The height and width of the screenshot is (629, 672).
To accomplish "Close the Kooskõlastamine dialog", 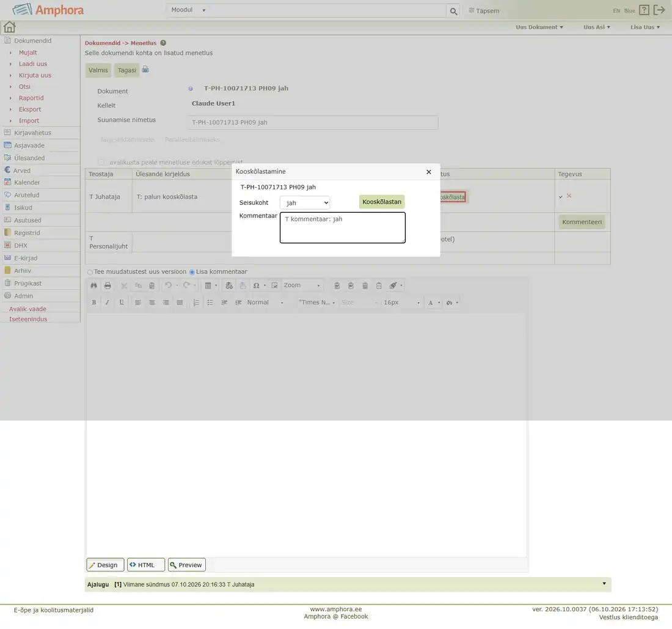I will coord(429,172).
